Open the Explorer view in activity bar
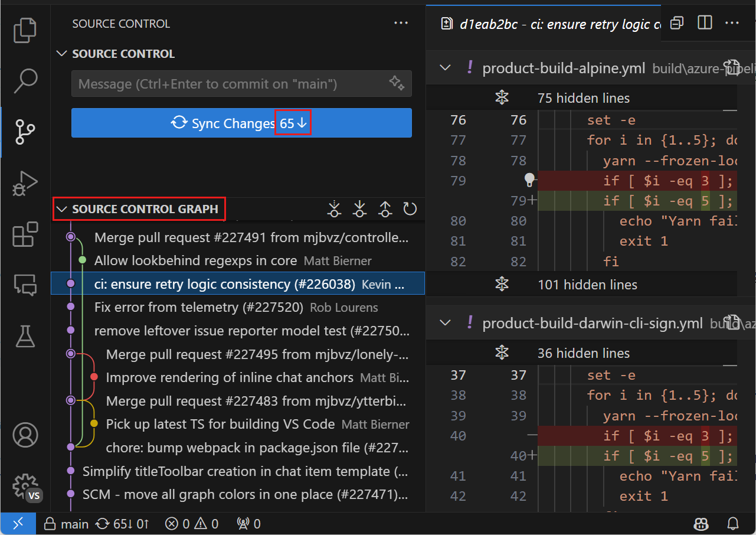Viewport: 756px width, 535px height. [x=25, y=30]
